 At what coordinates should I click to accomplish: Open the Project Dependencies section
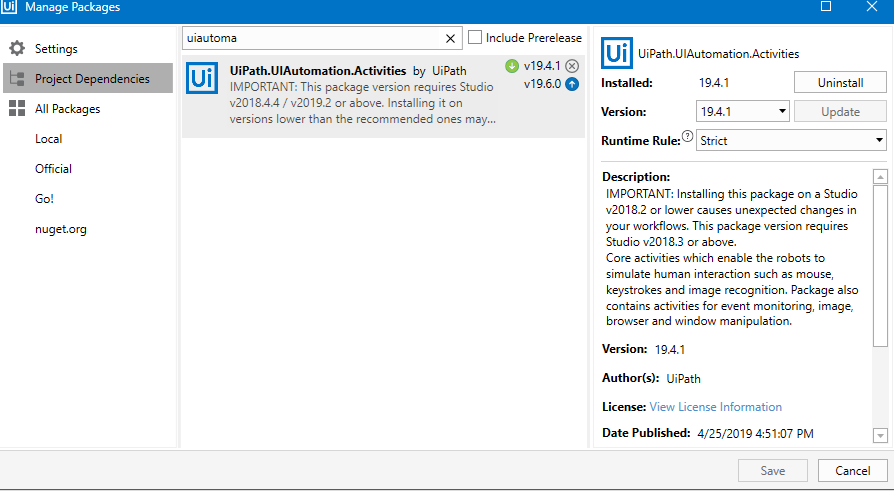coord(88,79)
